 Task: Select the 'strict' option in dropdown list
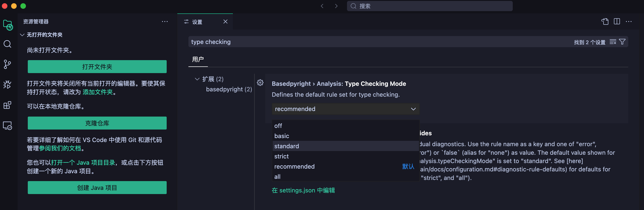[x=281, y=156]
